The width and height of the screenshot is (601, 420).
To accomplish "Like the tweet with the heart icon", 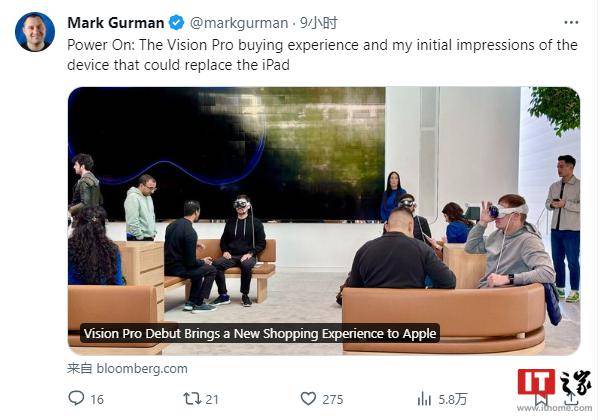I will [x=309, y=398].
